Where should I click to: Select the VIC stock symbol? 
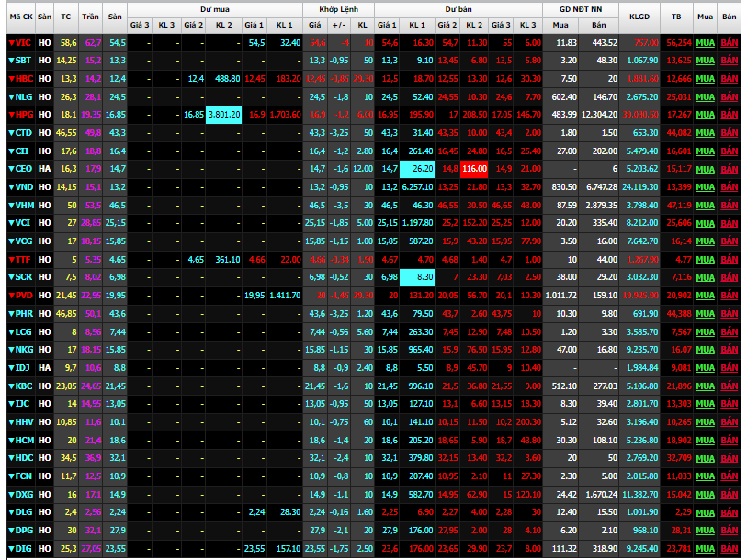point(23,43)
